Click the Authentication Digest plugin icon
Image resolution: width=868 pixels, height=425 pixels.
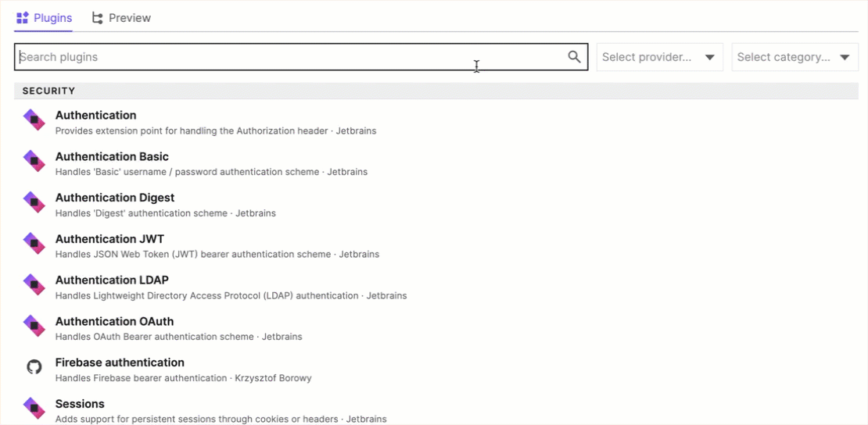point(34,202)
